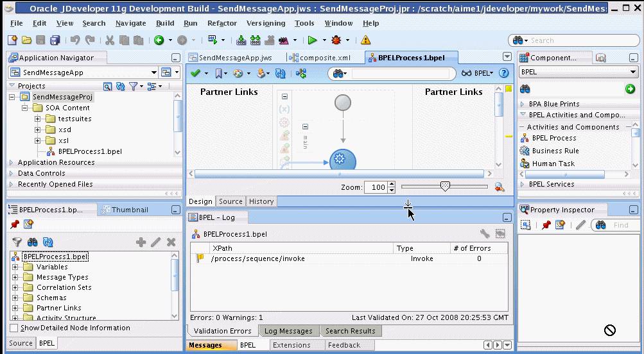Open the SendMessageApp application dropdown

pos(154,72)
